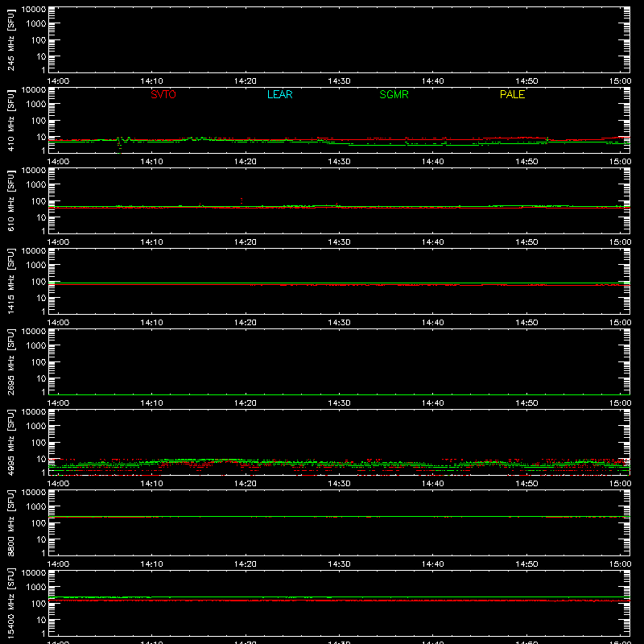The width and height of the screenshot is (644, 644).
Task: Select the 15400 MHz [SFU] axis title
Action: point(11,603)
